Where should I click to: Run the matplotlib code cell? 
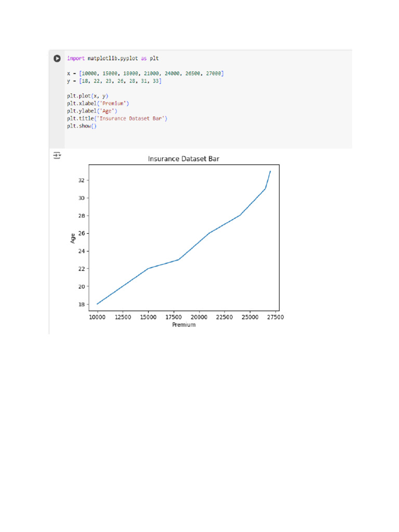(x=57, y=58)
